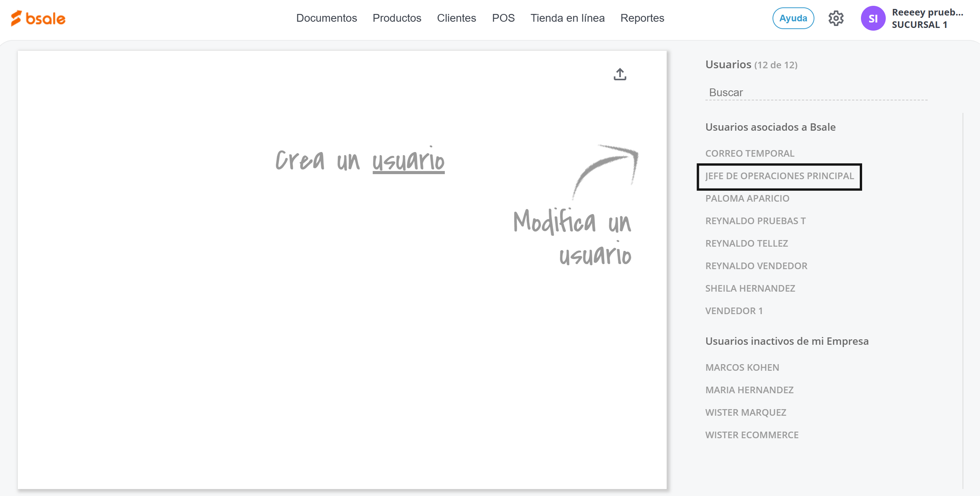
Task: Open the Documentos menu
Action: click(x=326, y=18)
